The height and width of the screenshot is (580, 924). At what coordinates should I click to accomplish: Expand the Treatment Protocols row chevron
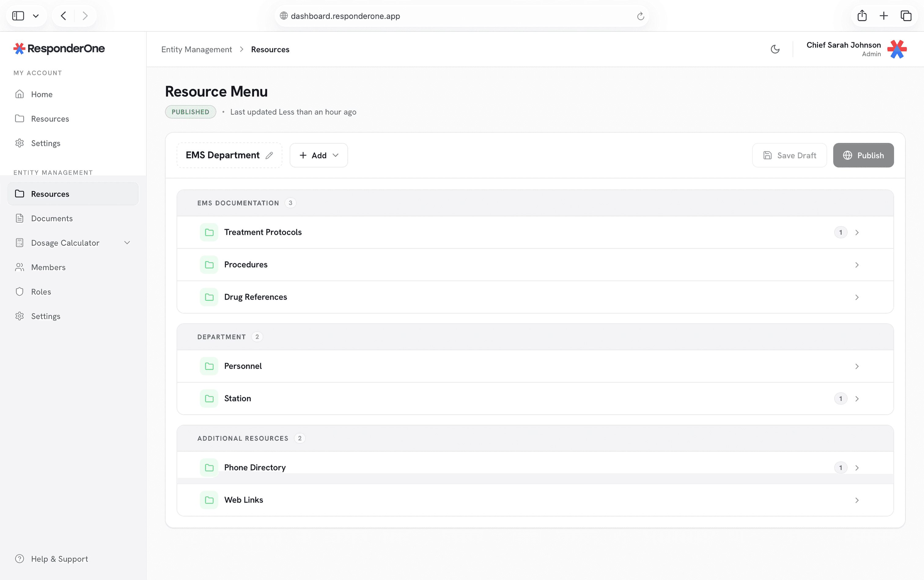857,232
